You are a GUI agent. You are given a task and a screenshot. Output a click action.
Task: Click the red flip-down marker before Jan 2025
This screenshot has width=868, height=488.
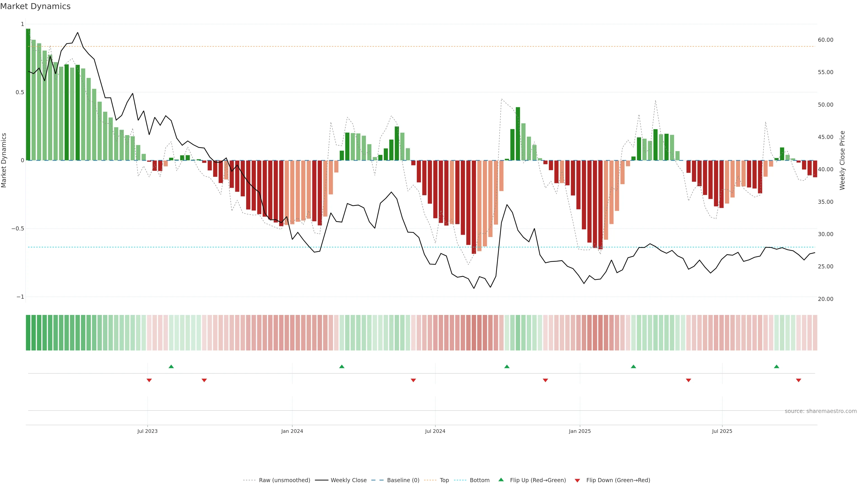545,380
